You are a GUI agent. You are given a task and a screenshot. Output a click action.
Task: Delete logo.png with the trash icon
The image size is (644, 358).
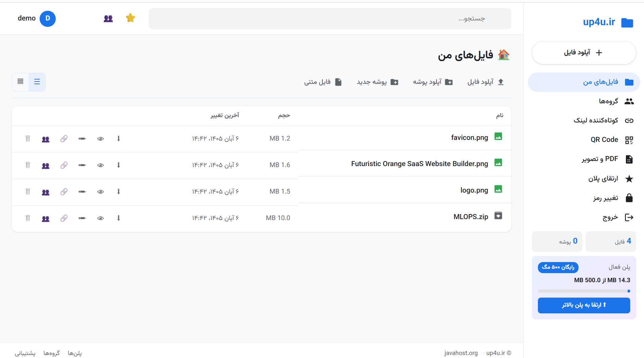(28, 192)
